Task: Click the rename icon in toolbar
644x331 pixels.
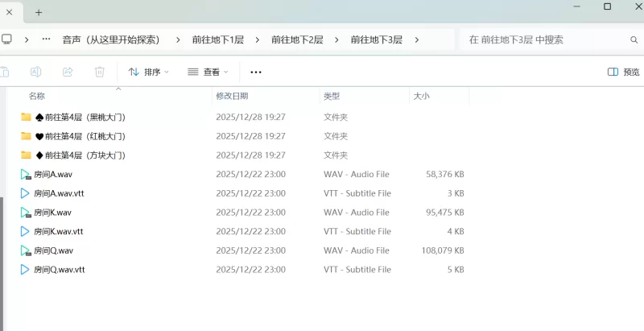Action: (35, 72)
